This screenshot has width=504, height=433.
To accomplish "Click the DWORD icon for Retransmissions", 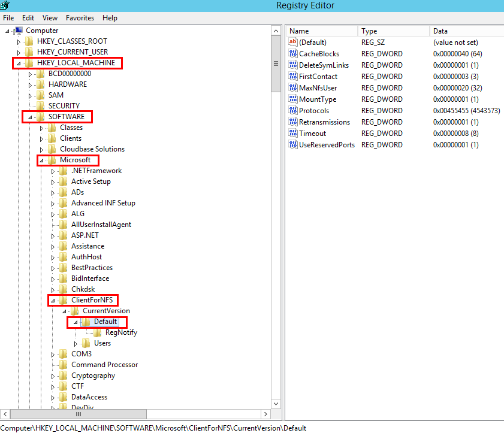I will tap(293, 122).
